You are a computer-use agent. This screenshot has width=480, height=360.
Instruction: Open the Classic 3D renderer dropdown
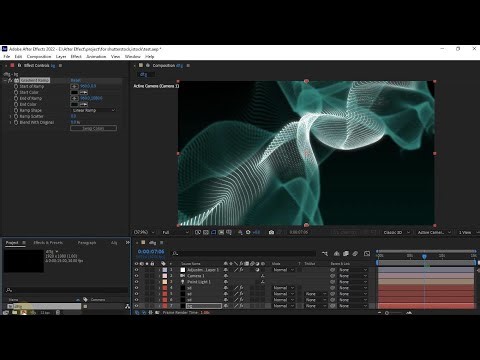[x=396, y=232]
